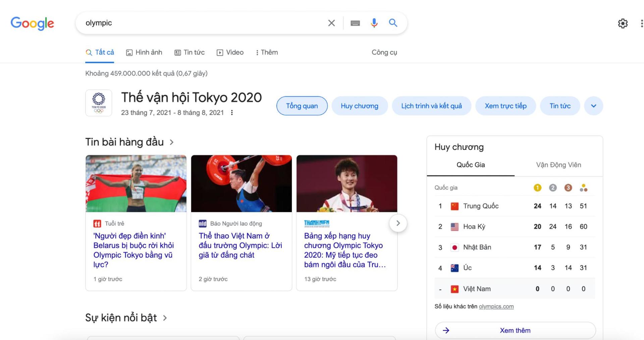Screen dimensions: 644x340
Task: Open the olympics.com link
Action: pyautogui.click(x=496, y=306)
